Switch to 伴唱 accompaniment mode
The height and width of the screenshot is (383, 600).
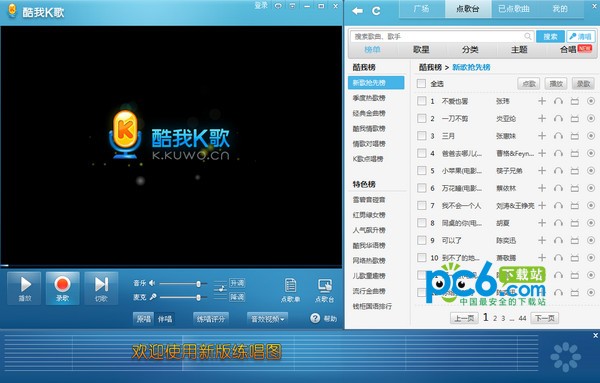165,319
